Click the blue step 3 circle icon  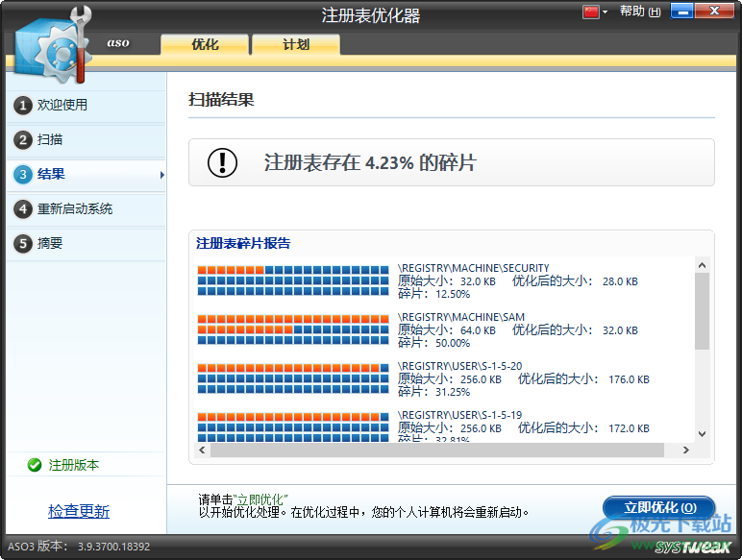pyautogui.click(x=23, y=175)
